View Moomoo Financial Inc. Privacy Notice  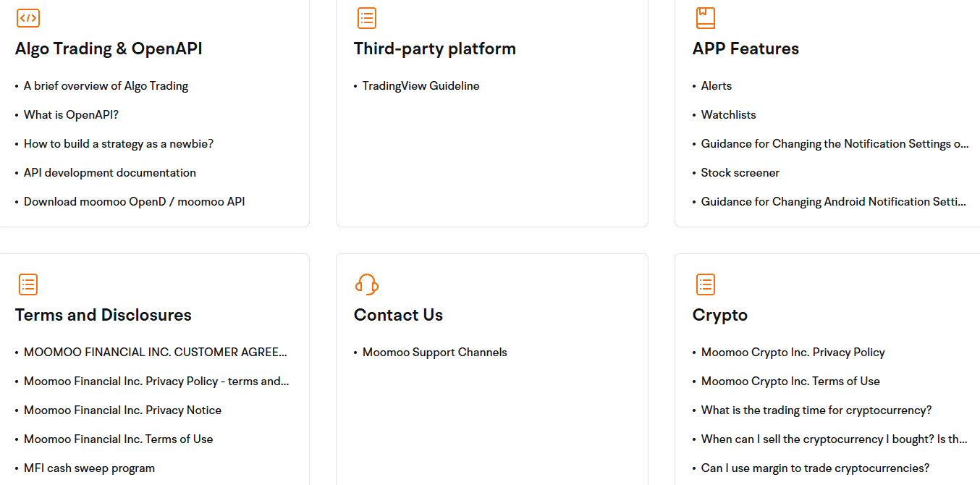pyautogui.click(x=122, y=410)
